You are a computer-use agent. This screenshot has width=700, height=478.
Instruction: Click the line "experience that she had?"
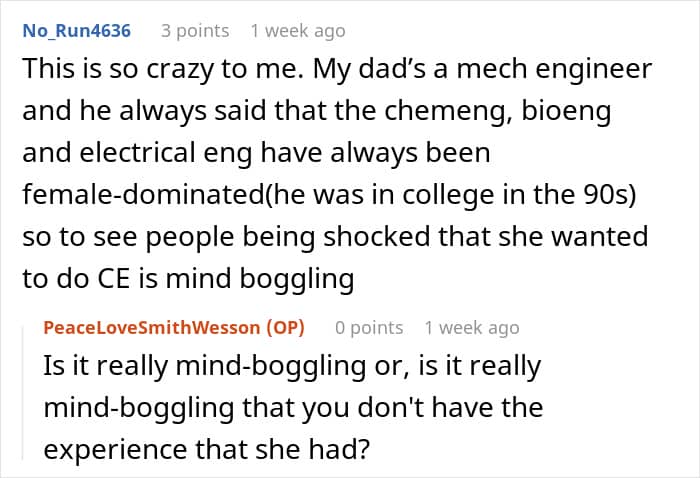point(207,449)
